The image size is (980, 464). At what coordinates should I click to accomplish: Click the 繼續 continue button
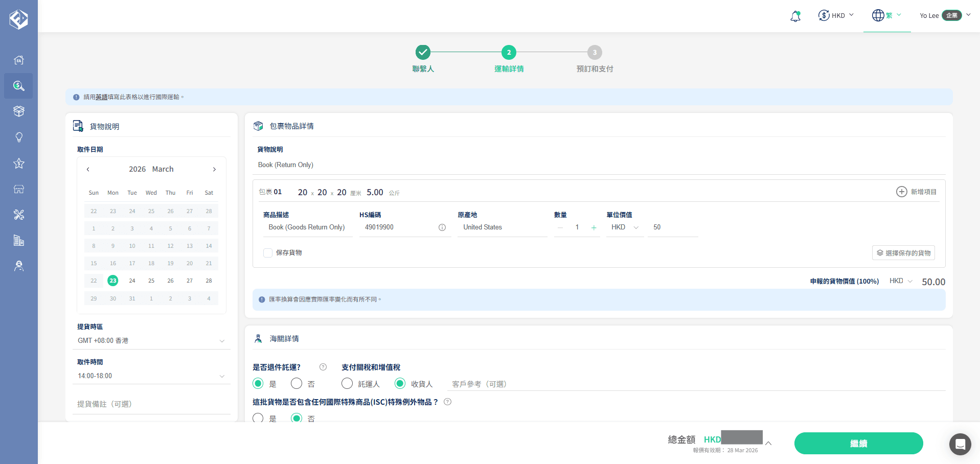[x=858, y=443]
